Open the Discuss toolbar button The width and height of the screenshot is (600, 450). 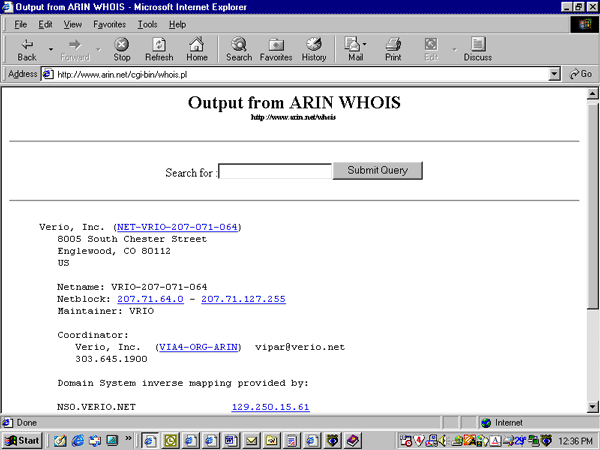tap(477, 50)
